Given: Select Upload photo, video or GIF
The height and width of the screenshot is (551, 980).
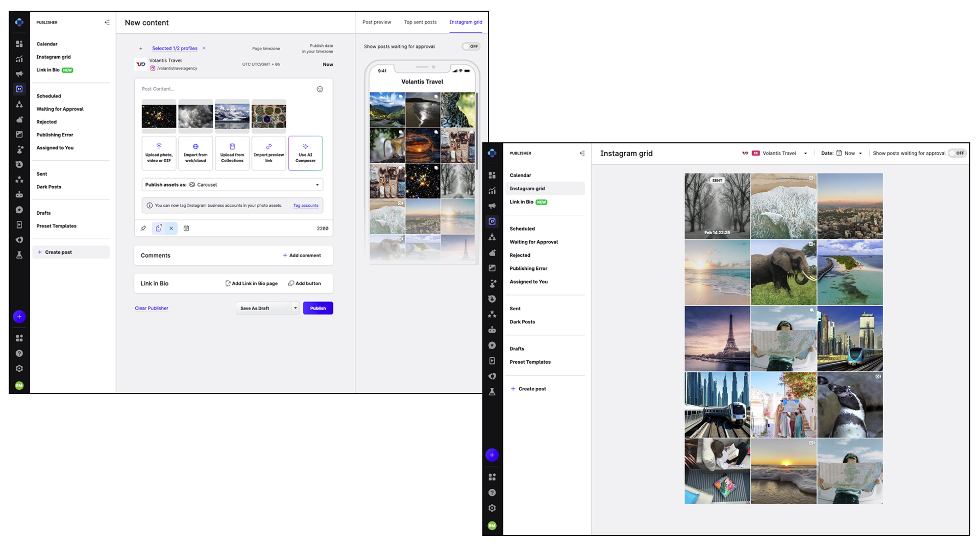Looking at the screenshot, I should [x=158, y=153].
